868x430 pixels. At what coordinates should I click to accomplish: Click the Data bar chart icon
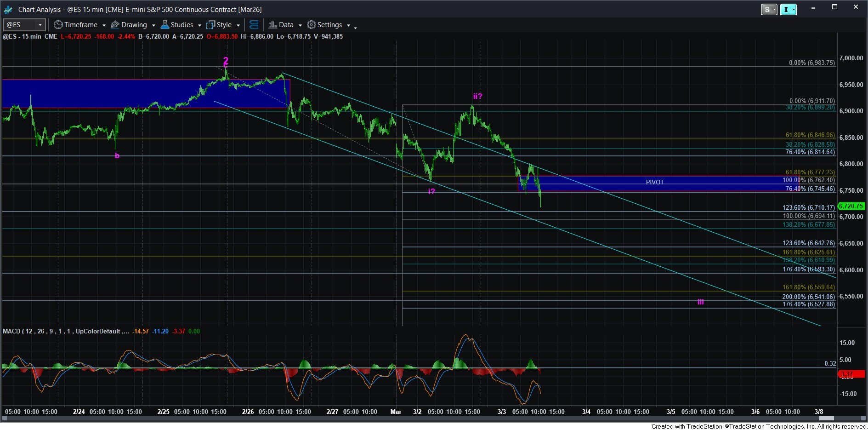272,25
